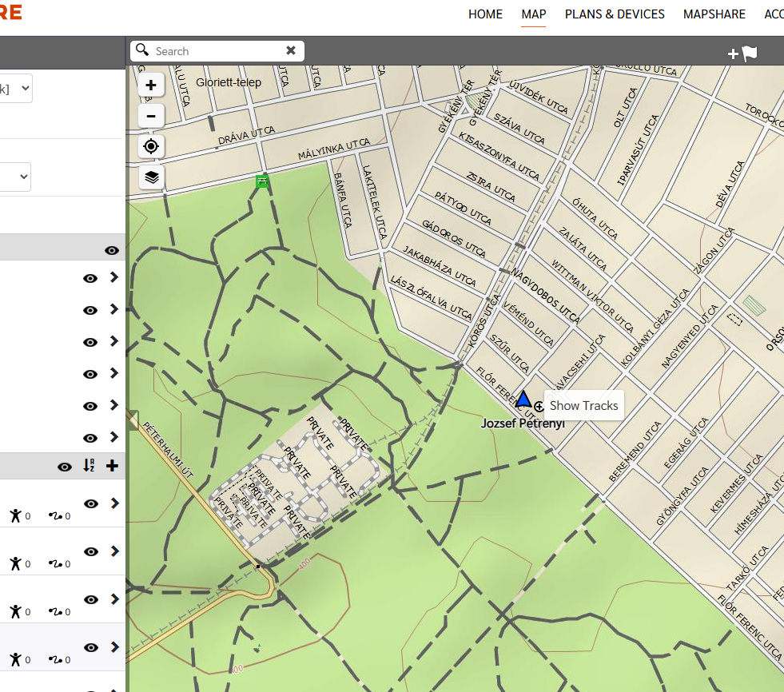Click the plus icon next to sort icon

coord(112,466)
